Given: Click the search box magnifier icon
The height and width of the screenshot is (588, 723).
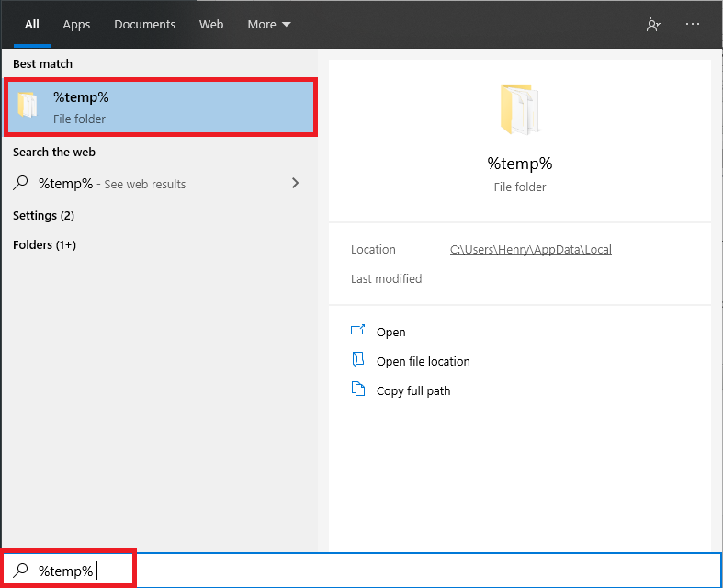Looking at the screenshot, I should tap(20, 571).
